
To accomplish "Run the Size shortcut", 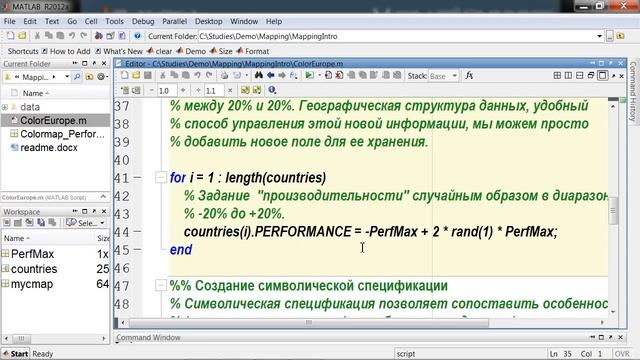I will tap(221, 51).
